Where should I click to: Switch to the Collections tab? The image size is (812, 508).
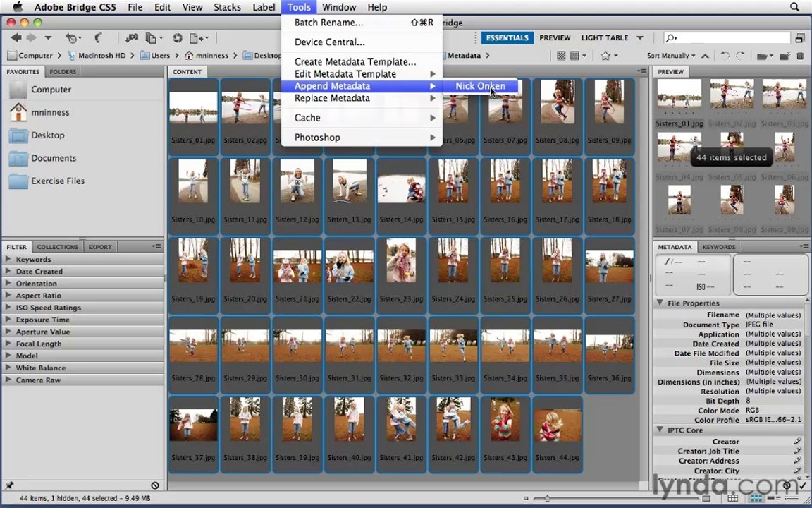[58, 247]
